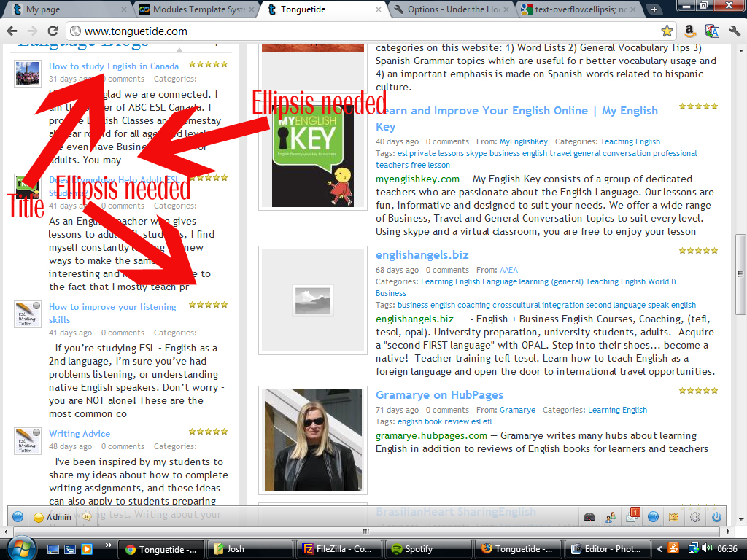747x560 pixels.
Task: Open the Amazon extension icon
Action: point(689,31)
